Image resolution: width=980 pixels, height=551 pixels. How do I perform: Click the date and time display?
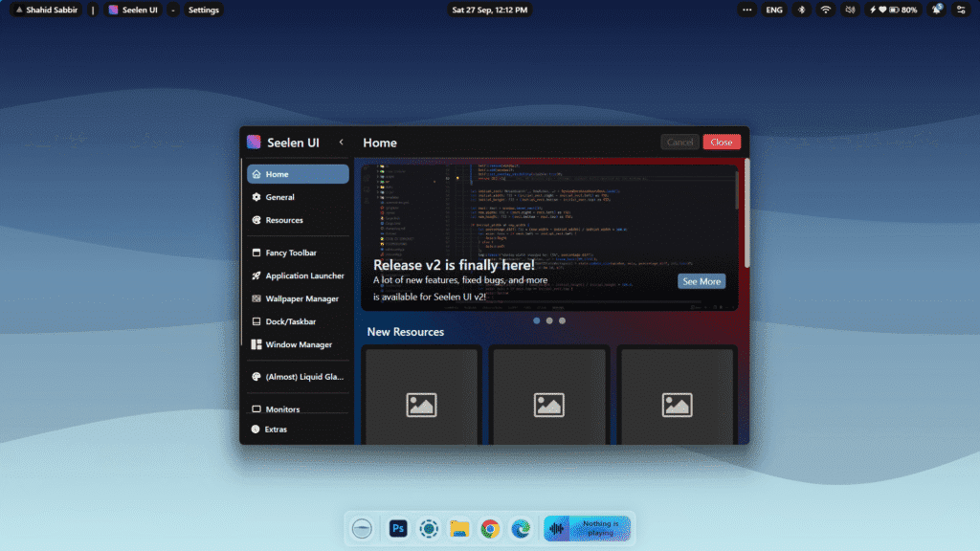pos(489,10)
